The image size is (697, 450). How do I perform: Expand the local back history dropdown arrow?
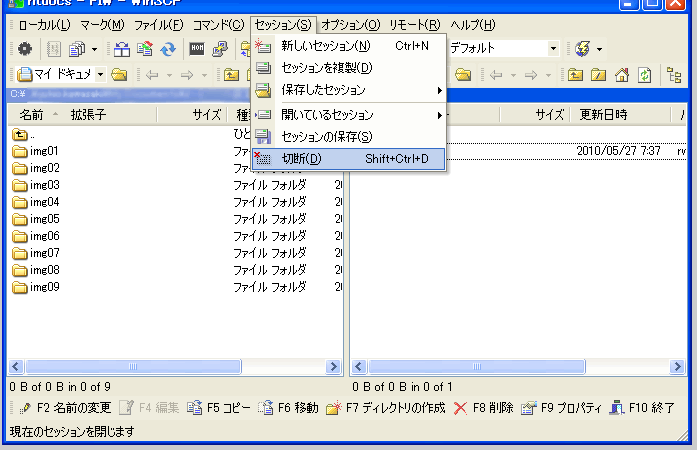pos(169,76)
